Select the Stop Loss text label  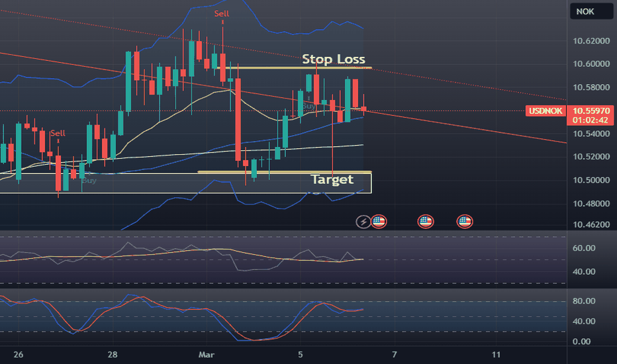click(x=333, y=59)
